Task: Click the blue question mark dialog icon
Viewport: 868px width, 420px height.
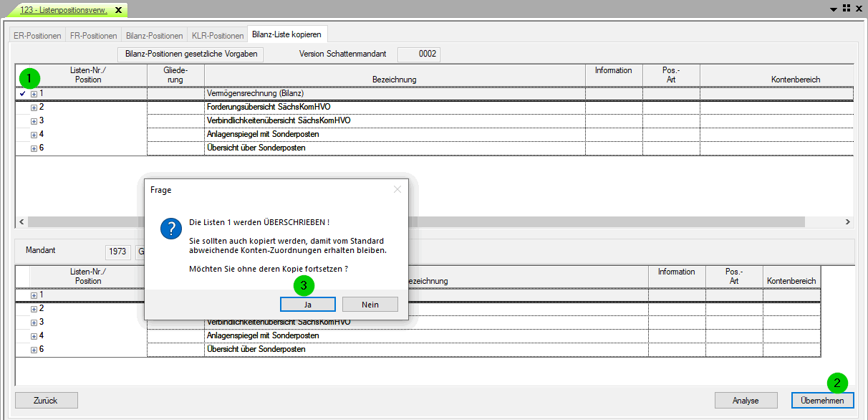Action: (170, 229)
